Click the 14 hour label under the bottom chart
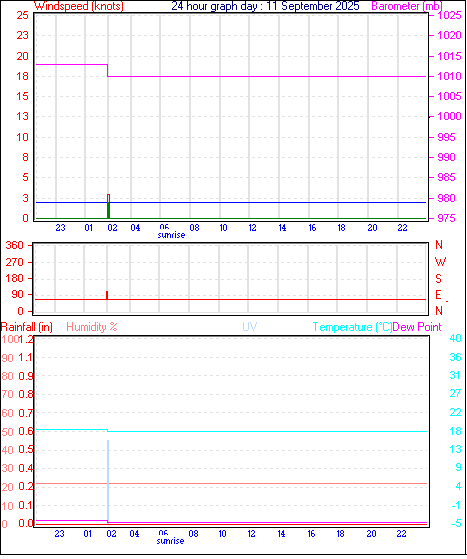 tap(281, 534)
